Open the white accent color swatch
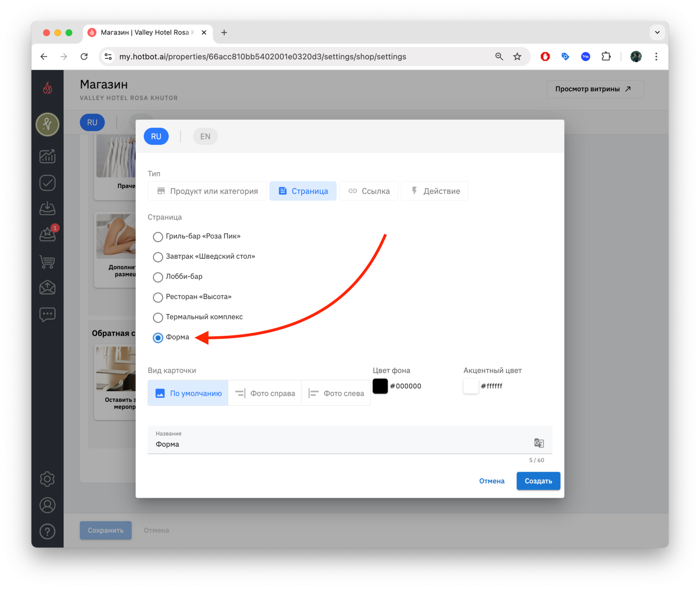 pyautogui.click(x=471, y=386)
